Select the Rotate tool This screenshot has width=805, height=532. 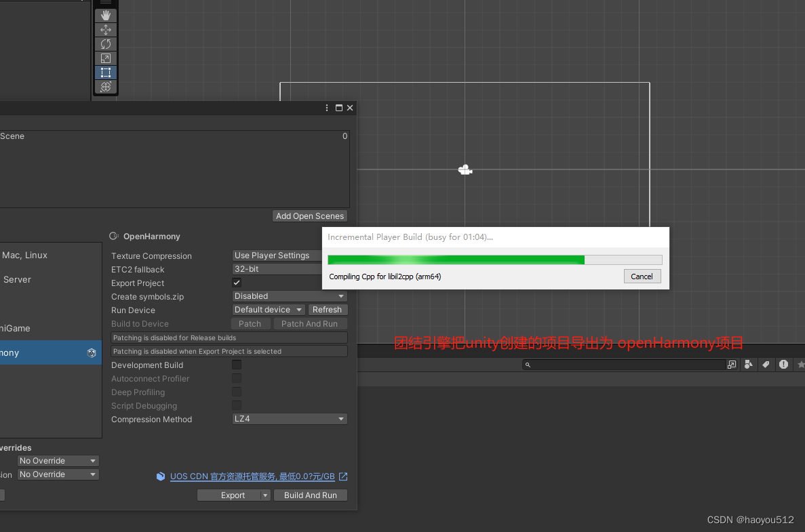tap(105, 43)
